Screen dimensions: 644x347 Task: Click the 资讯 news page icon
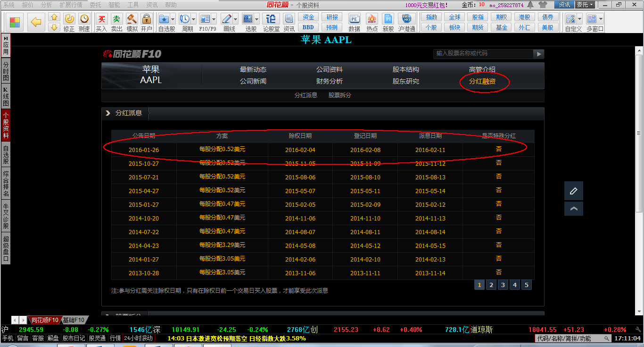tap(289, 19)
